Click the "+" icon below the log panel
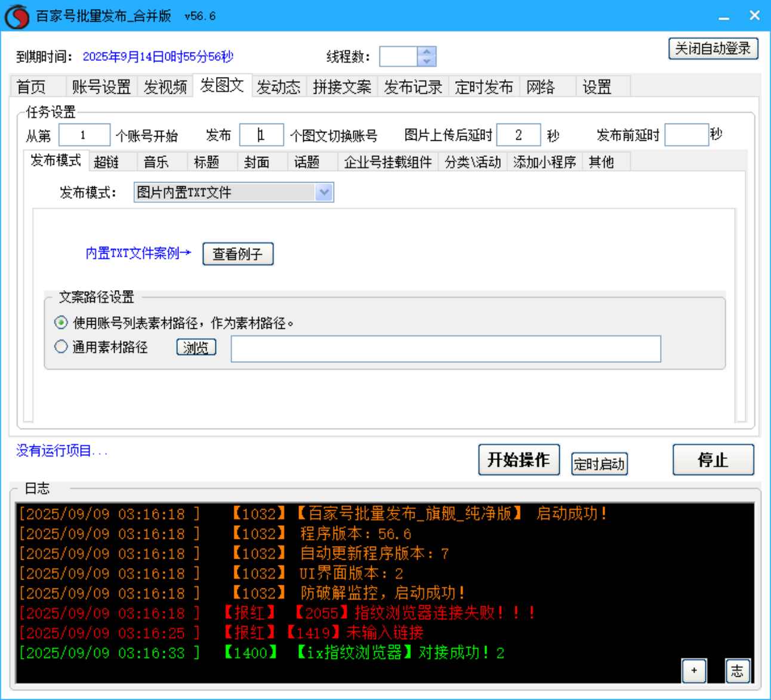The image size is (771, 700). (x=694, y=671)
